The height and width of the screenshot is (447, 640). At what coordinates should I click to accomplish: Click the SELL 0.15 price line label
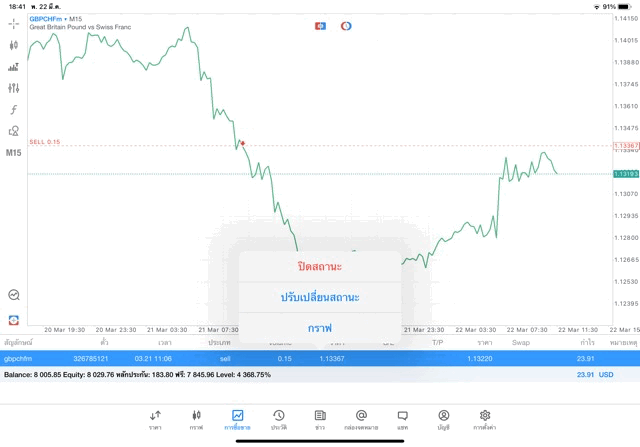point(44,142)
